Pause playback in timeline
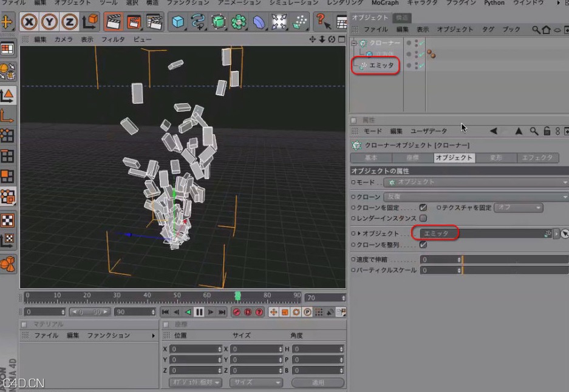The height and width of the screenshot is (392, 569). tap(199, 312)
